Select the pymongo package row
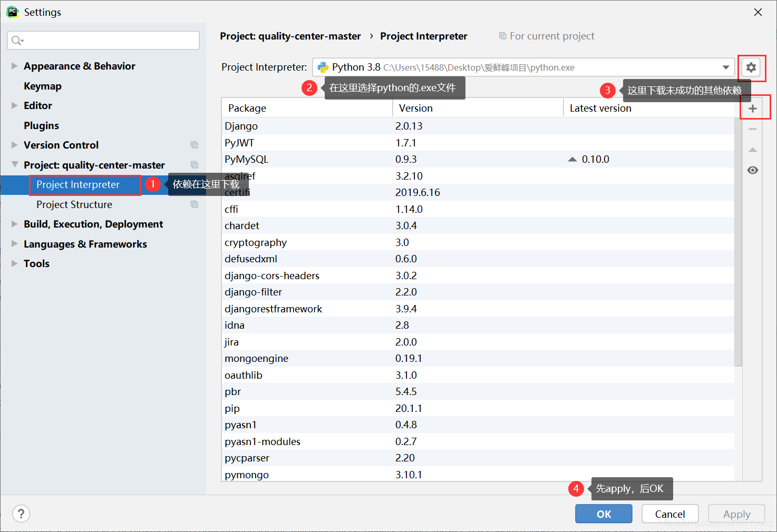This screenshot has width=777, height=532. pos(478,475)
